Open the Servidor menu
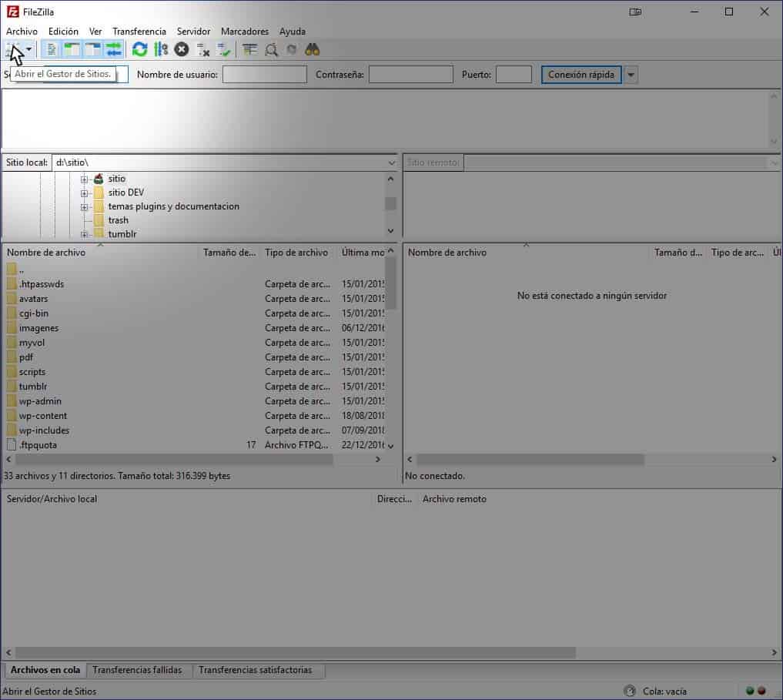 (194, 32)
